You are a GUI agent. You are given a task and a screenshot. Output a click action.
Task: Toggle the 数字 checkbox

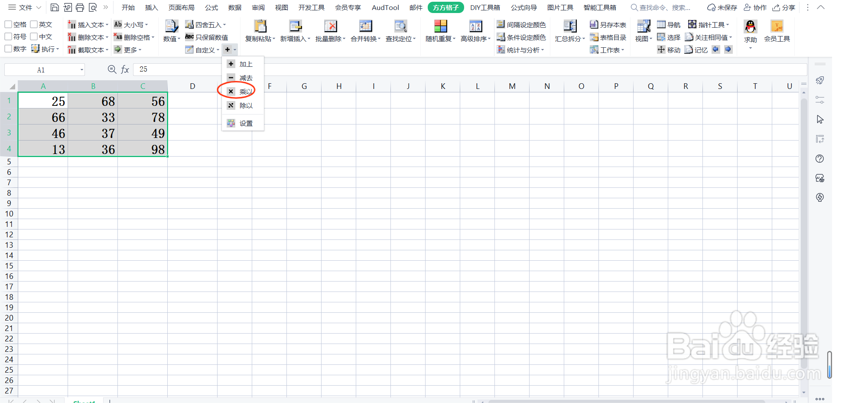[x=8, y=49]
